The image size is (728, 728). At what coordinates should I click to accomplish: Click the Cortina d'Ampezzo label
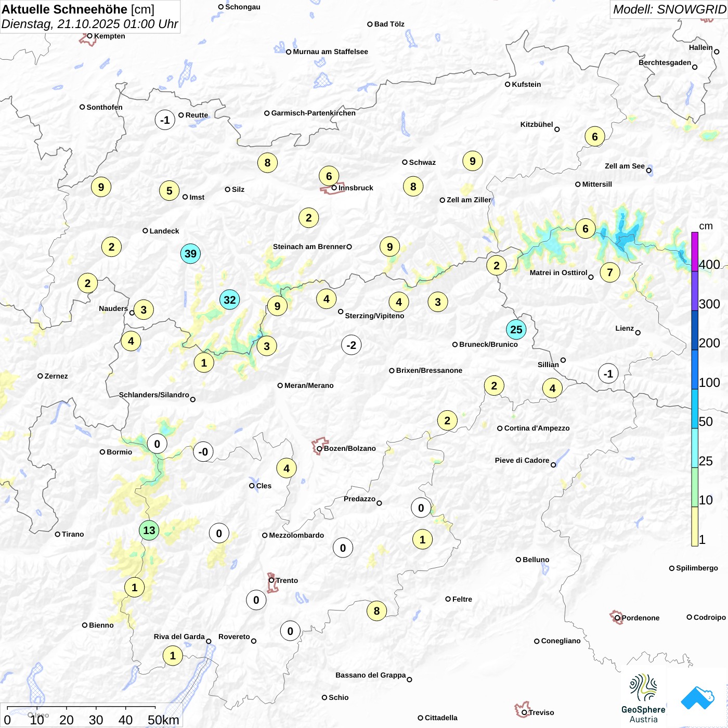(x=537, y=428)
